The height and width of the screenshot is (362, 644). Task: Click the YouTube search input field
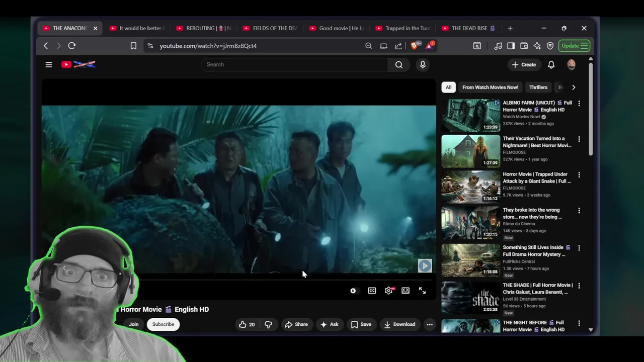point(294,64)
